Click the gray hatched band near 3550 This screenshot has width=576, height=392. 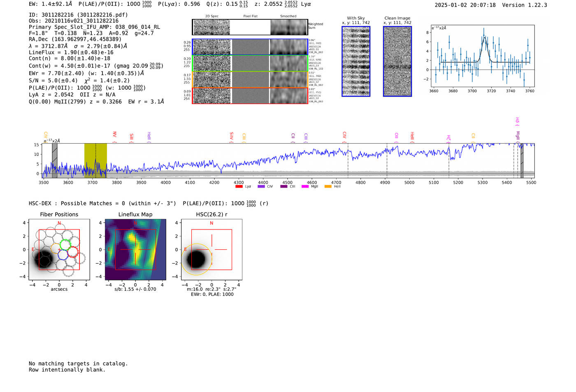[55, 160]
